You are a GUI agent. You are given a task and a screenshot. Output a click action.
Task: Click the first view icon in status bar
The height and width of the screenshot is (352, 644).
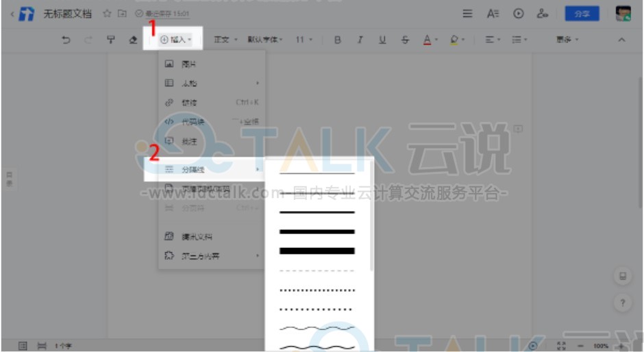[x=23, y=346]
